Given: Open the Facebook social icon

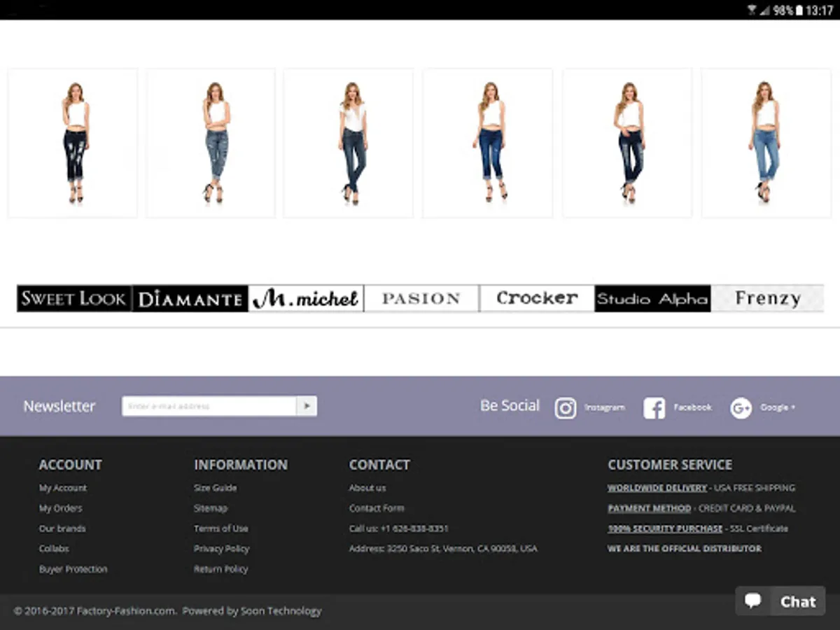Looking at the screenshot, I should click(x=654, y=407).
